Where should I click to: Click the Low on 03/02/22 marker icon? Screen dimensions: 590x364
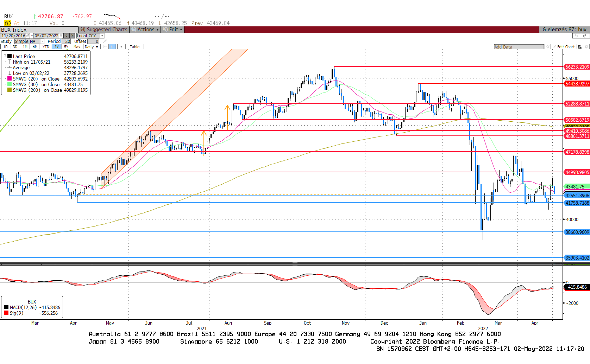coord(10,73)
